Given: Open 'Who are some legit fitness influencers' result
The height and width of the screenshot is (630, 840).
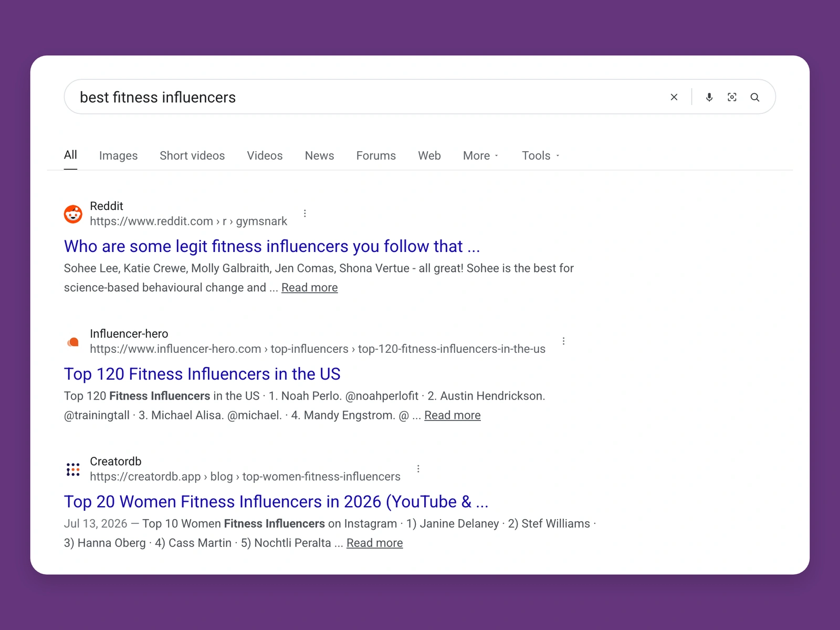Looking at the screenshot, I should point(272,246).
